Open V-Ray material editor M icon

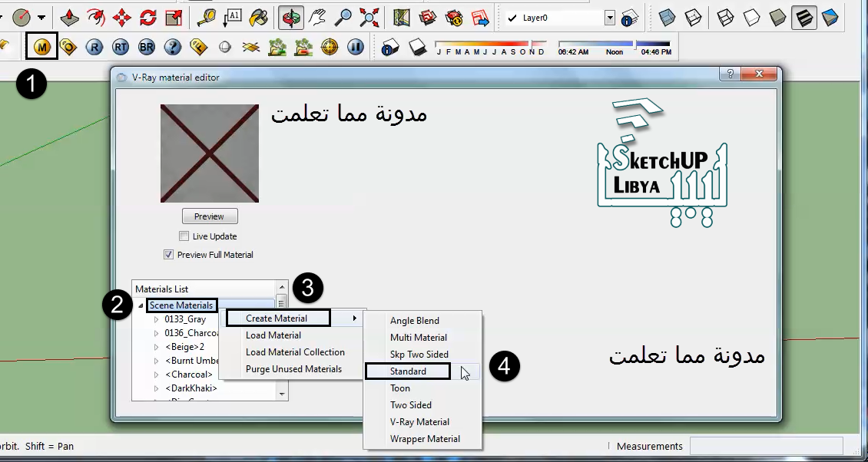[x=42, y=47]
